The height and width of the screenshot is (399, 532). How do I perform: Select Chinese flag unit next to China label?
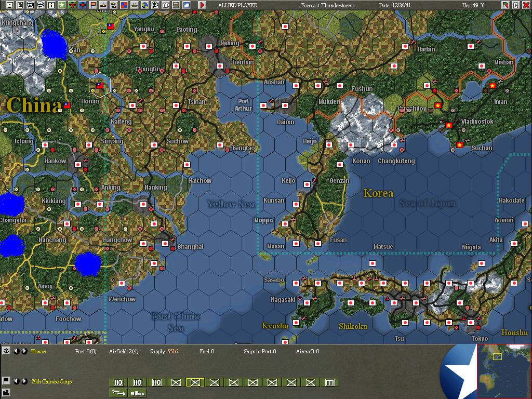pos(67,105)
